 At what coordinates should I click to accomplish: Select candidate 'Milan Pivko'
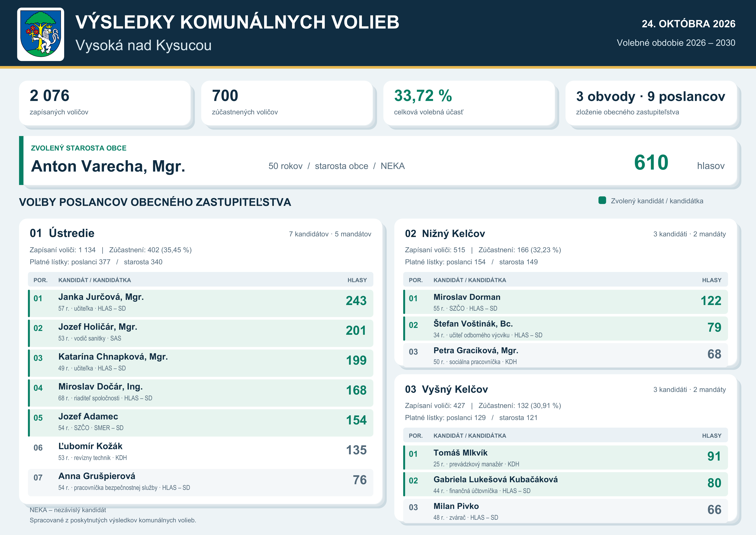[565, 511]
